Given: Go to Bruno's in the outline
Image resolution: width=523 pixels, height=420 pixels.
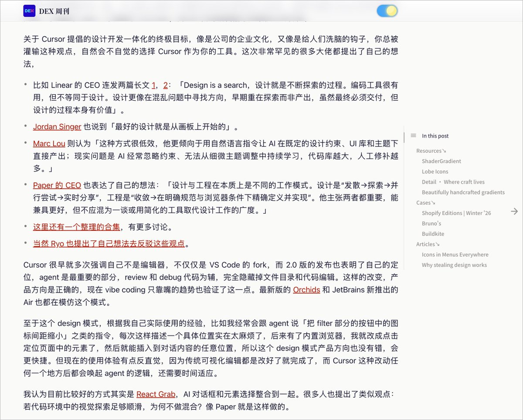Looking at the screenshot, I should pos(431,224).
